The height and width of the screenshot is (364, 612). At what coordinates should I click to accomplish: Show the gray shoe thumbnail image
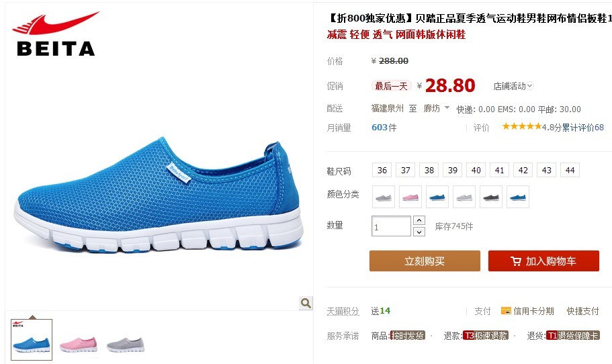click(125, 345)
